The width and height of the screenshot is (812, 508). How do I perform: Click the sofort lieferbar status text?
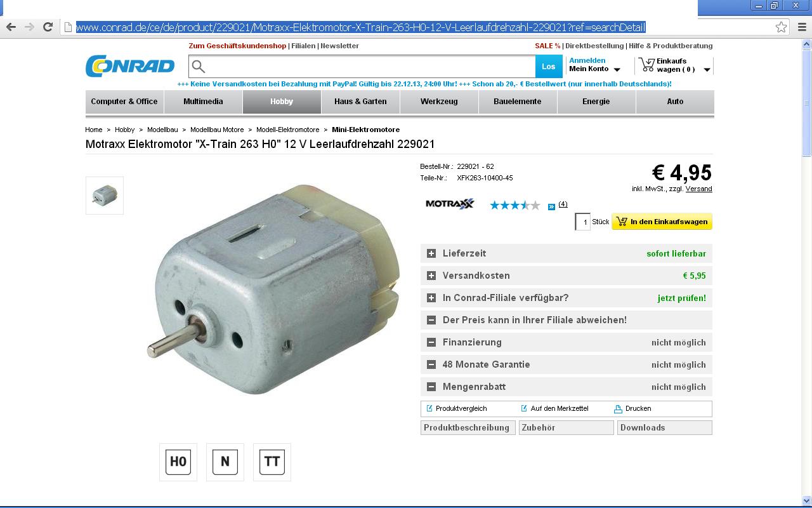(676, 253)
